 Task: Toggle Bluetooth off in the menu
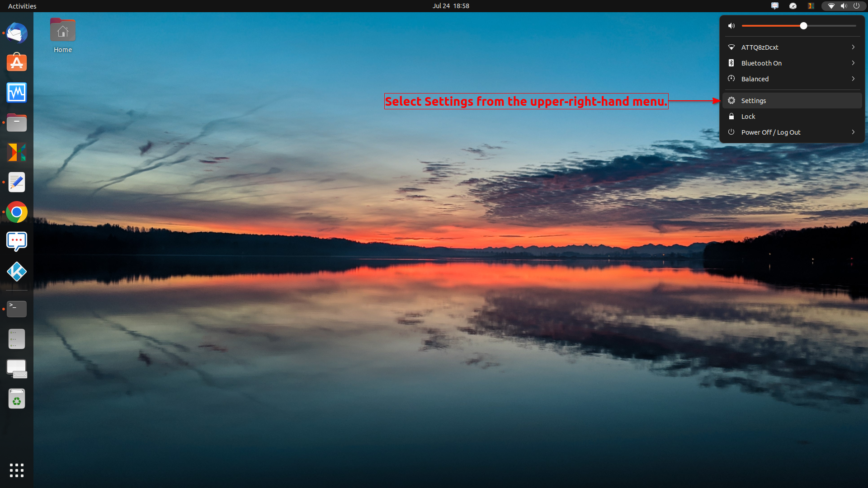(x=761, y=63)
